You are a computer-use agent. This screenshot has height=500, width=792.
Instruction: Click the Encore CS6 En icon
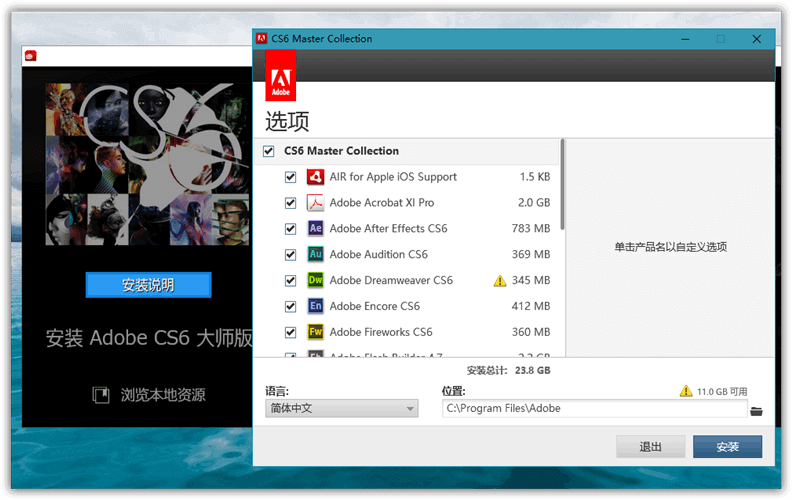316,306
